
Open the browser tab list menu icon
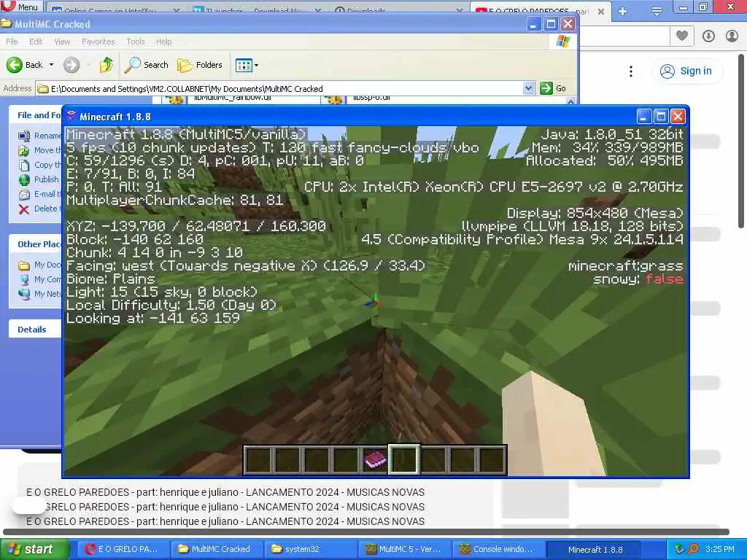[x=657, y=12]
